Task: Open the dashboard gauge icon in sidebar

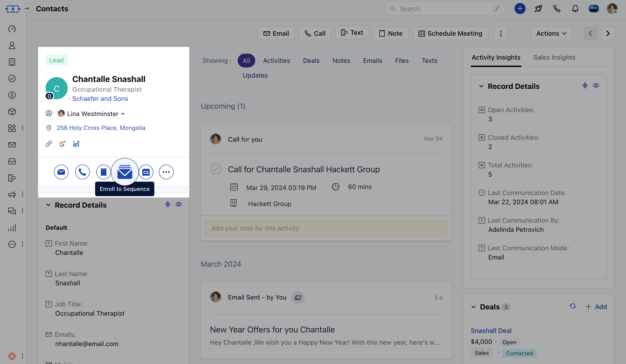Action: 12,29
